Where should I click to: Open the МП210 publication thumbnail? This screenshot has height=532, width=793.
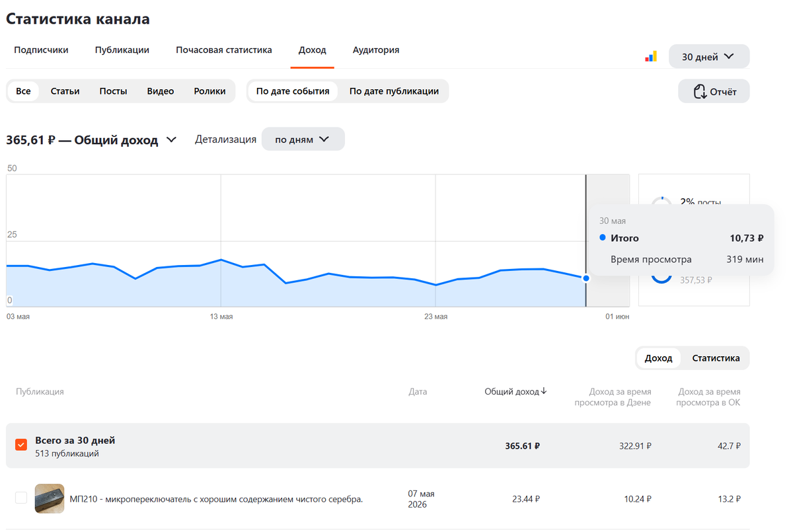click(x=50, y=499)
